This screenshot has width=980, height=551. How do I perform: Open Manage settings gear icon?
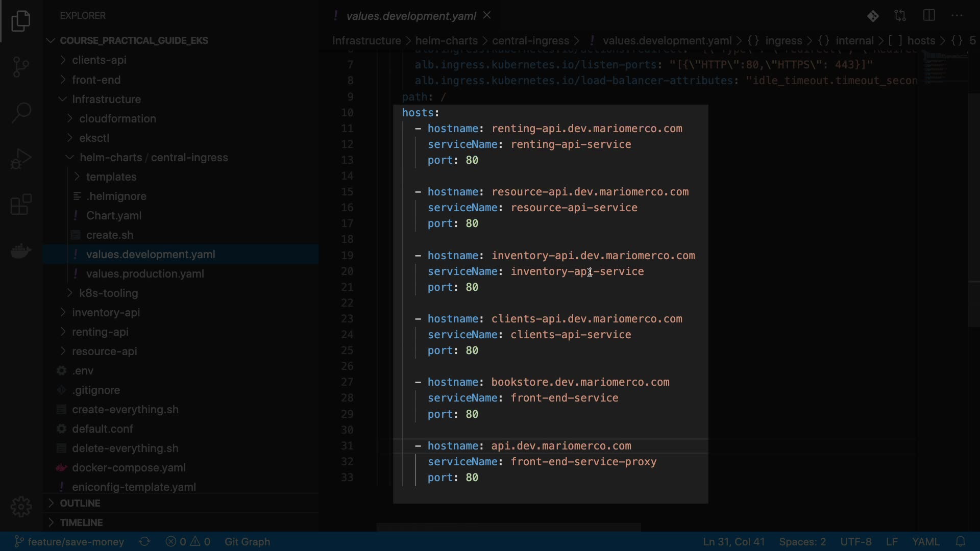click(x=21, y=507)
